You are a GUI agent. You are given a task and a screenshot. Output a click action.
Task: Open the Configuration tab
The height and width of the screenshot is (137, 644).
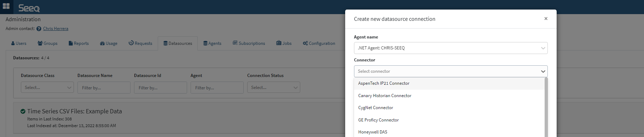click(x=319, y=43)
